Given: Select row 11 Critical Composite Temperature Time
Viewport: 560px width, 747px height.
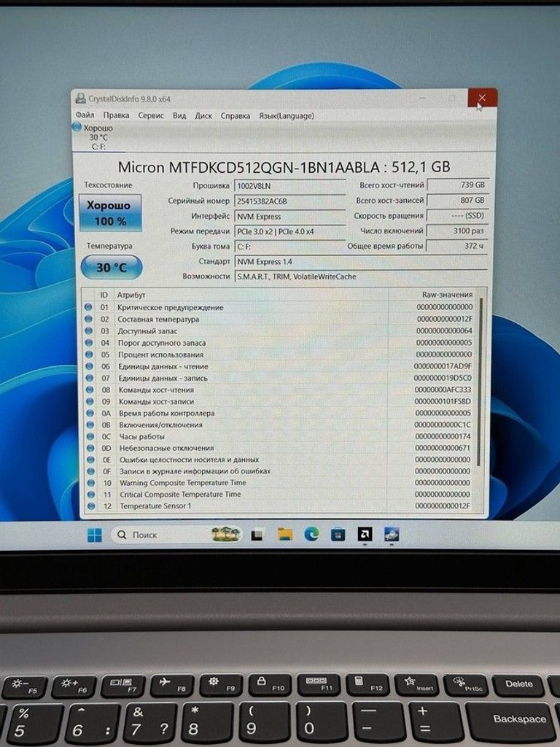Looking at the screenshot, I should (281, 495).
